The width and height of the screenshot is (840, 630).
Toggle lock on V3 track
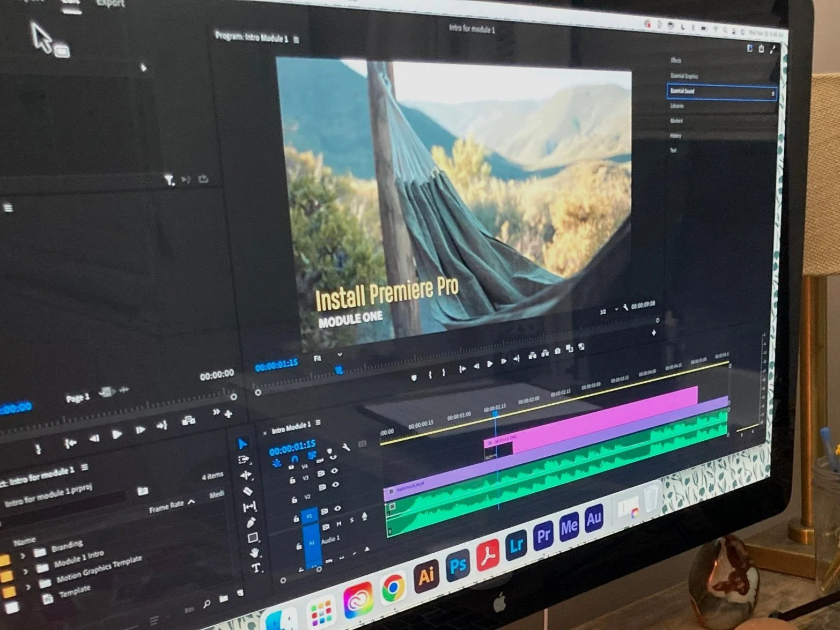pyautogui.click(x=292, y=480)
